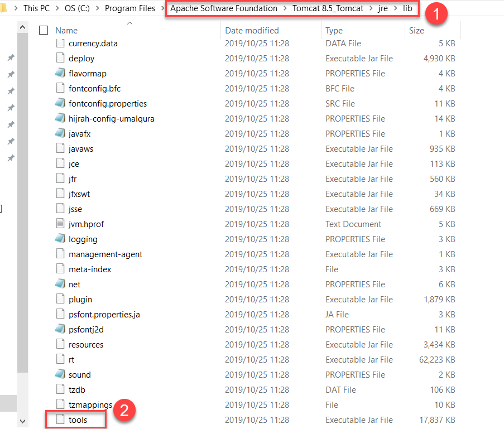The height and width of the screenshot is (429, 504).
Task: Navigate to This PC in the breadcrumb
Action: tap(37, 8)
